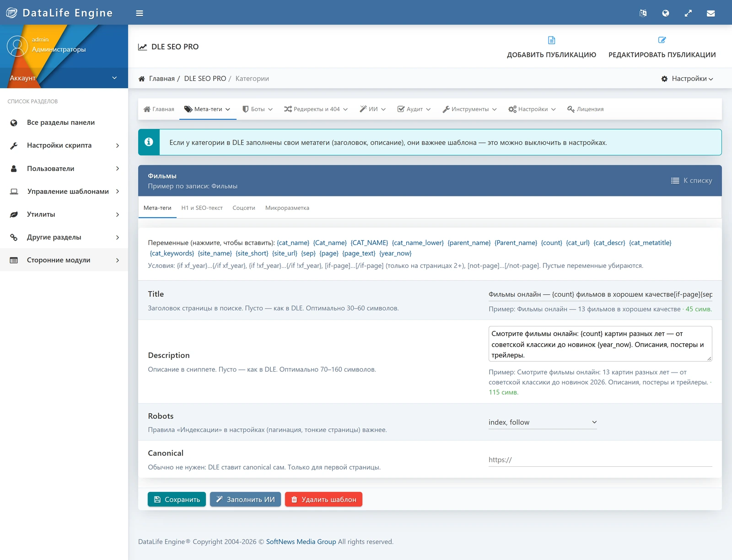This screenshot has width=732, height=560.
Task: Open the Аудит menu
Action: [x=414, y=109]
